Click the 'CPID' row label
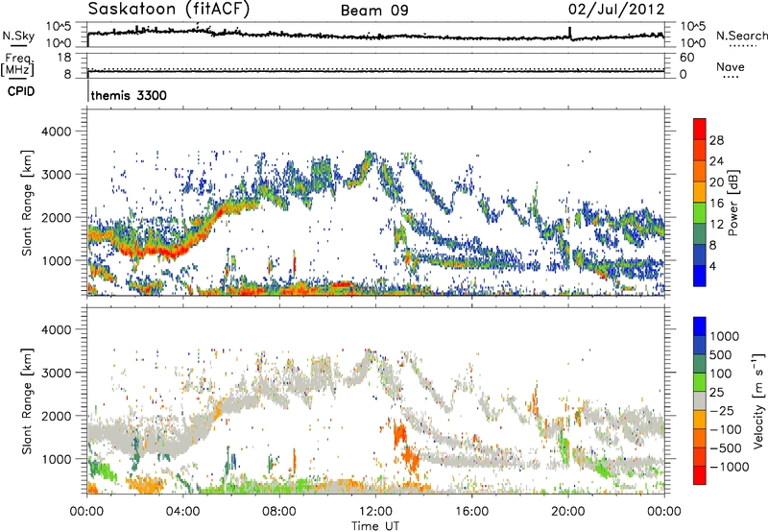This screenshot has width=768, height=532. 21,91
